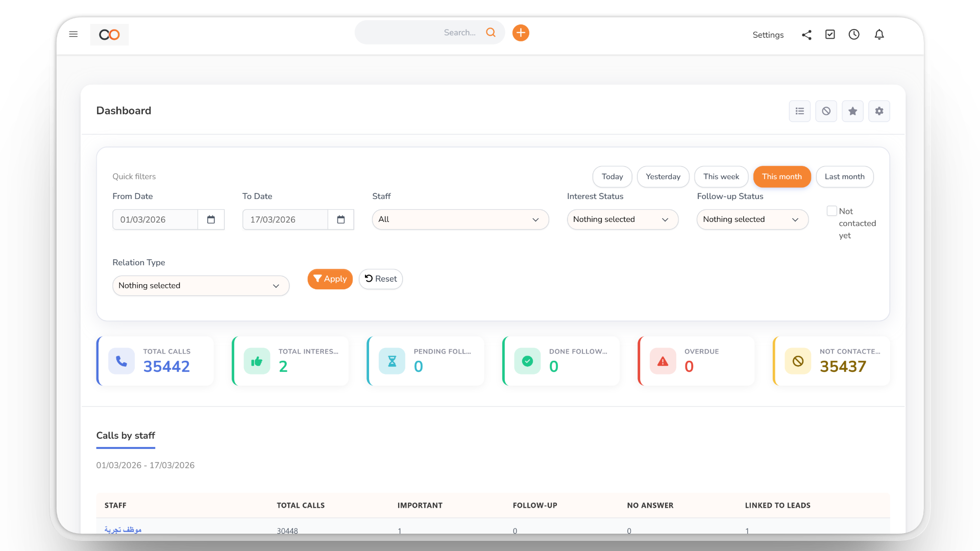
Task: View notifications via the bell icon
Action: tap(879, 34)
